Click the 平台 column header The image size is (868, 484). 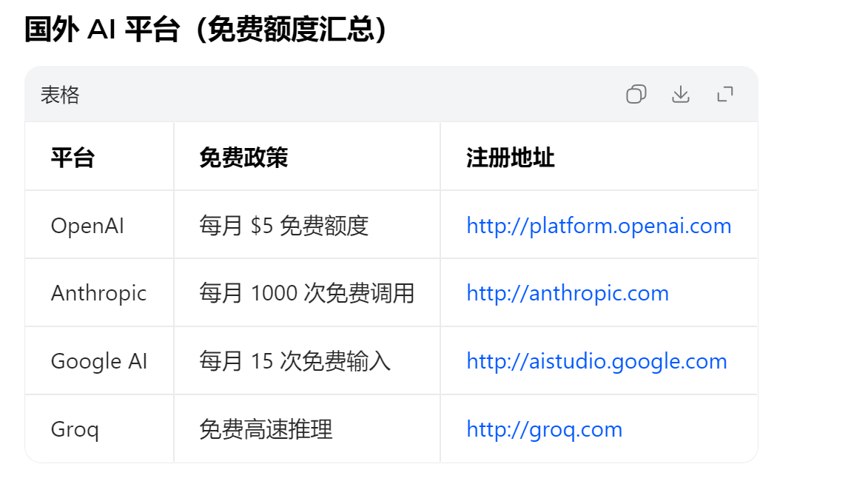tap(71, 157)
